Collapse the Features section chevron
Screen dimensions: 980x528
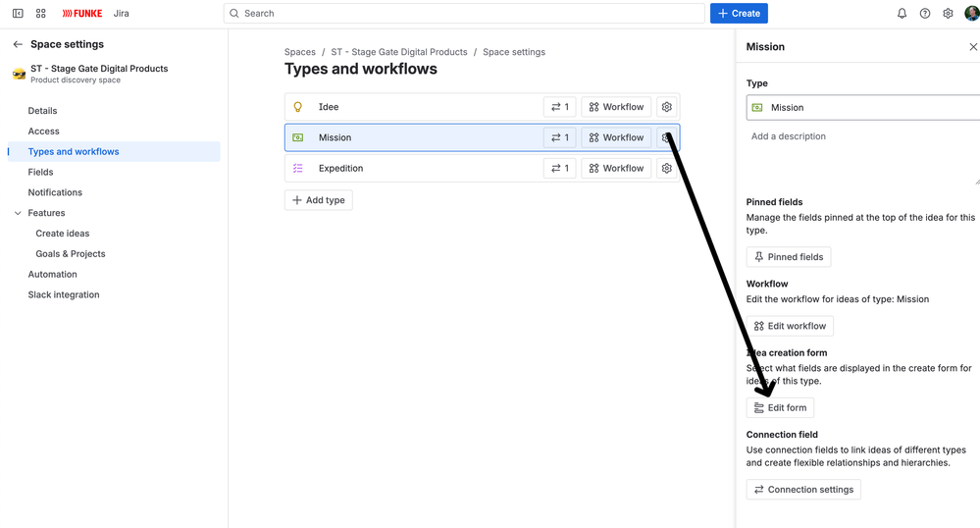pyautogui.click(x=18, y=213)
